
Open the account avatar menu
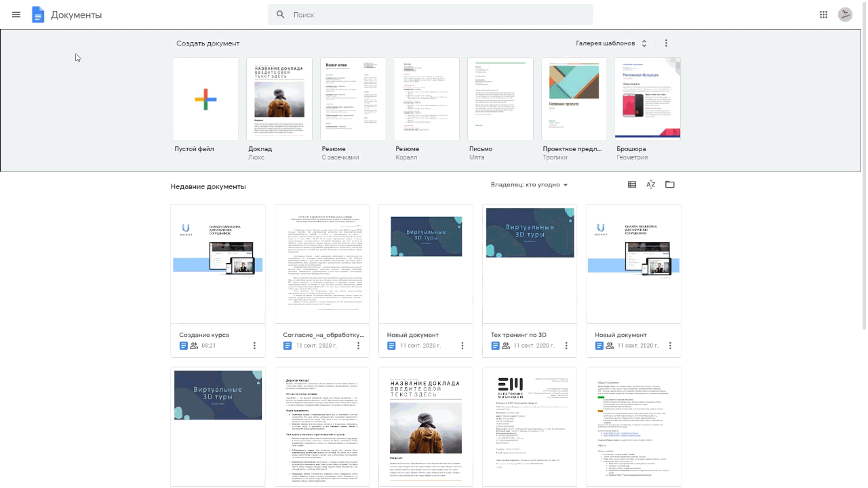pyautogui.click(x=845, y=15)
